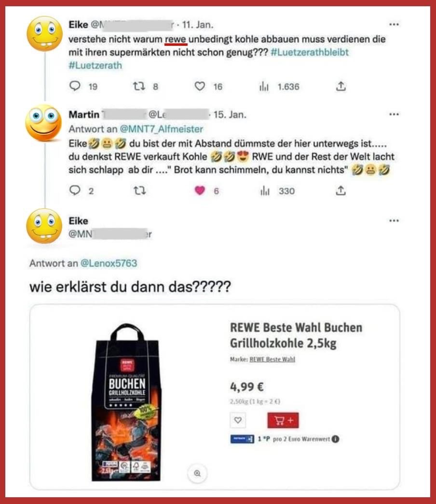Open the @Lenox5763 mention link

pyautogui.click(x=109, y=263)
